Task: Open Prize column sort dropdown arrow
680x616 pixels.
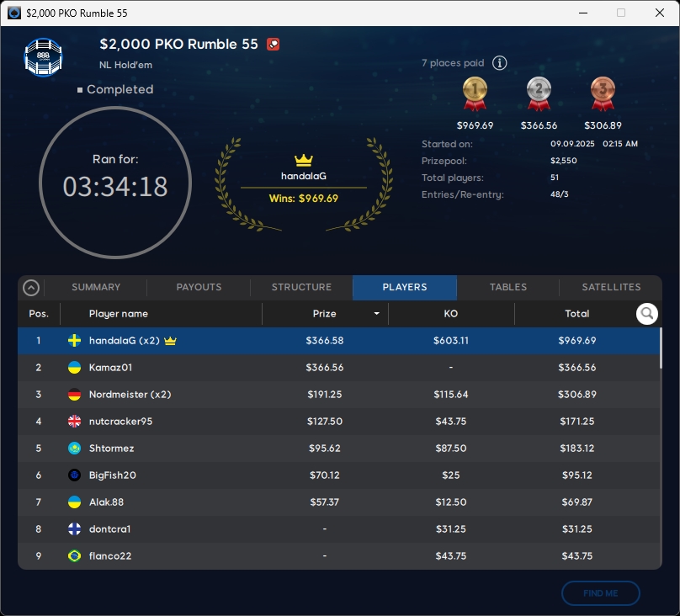Action: pos(376,314)
